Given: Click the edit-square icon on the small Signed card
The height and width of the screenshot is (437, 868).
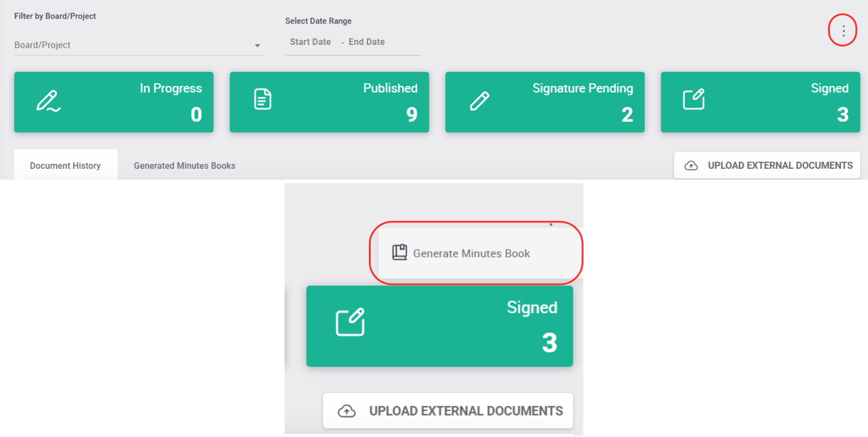Looking at the screenshot, I should [x=693, y=100].
